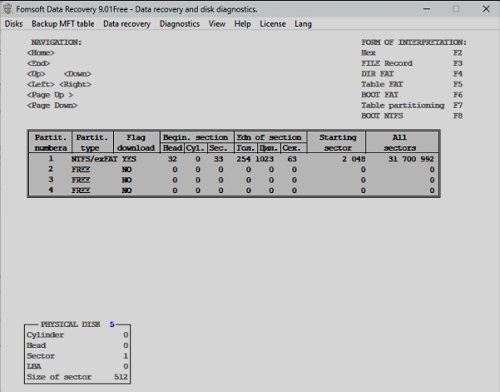Click partition number 4 cell
The image size is (500, 392).
tap(51, 190)
